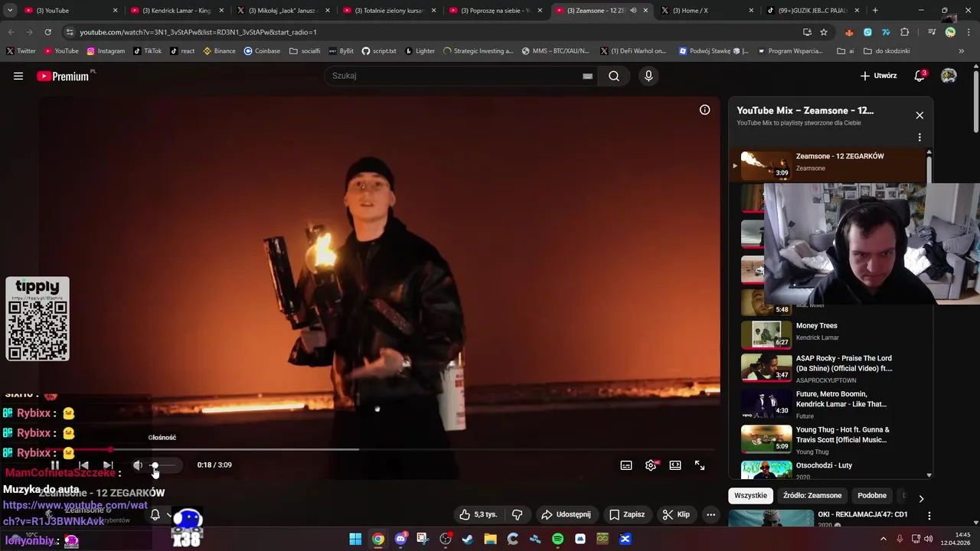Select the Podobne filter chip
Image resolution: width=980 pixels, height=551 pixels.
coord(872,495)
